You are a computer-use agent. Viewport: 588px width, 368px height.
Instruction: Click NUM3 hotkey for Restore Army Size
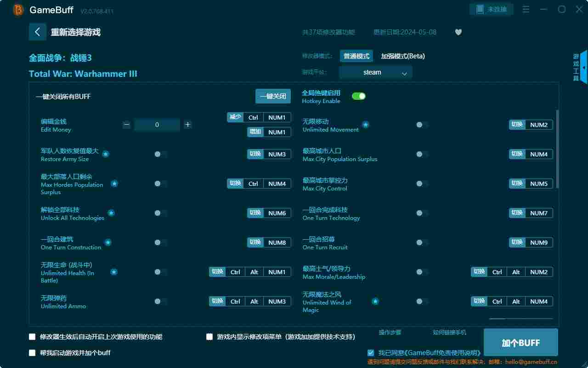click(x=277, y=154)
